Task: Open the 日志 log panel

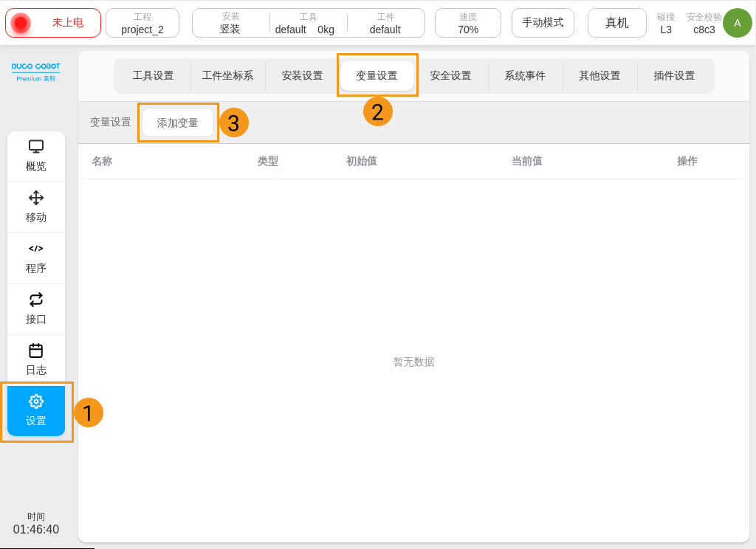Action: tap(36, 359)
